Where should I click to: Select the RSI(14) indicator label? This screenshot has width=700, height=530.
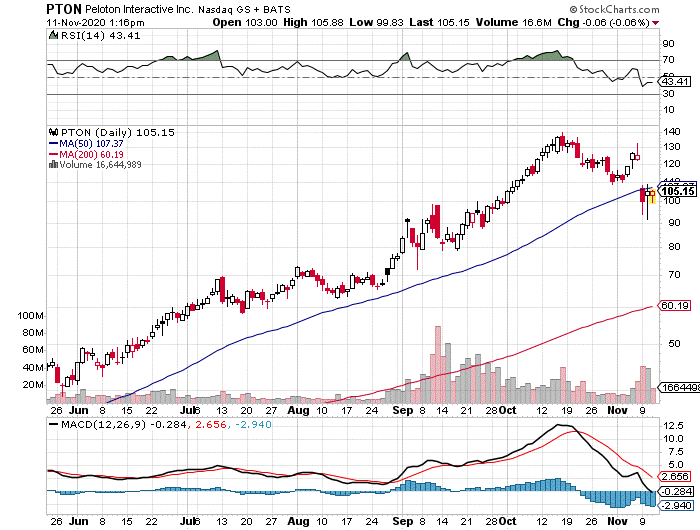(x=81, y=34)
